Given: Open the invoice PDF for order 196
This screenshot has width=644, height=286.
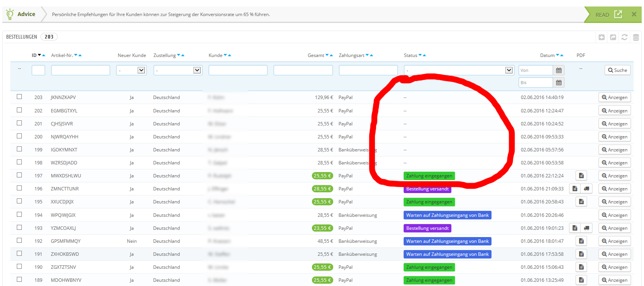Looking at the screenshot, I should click(575, 189).
